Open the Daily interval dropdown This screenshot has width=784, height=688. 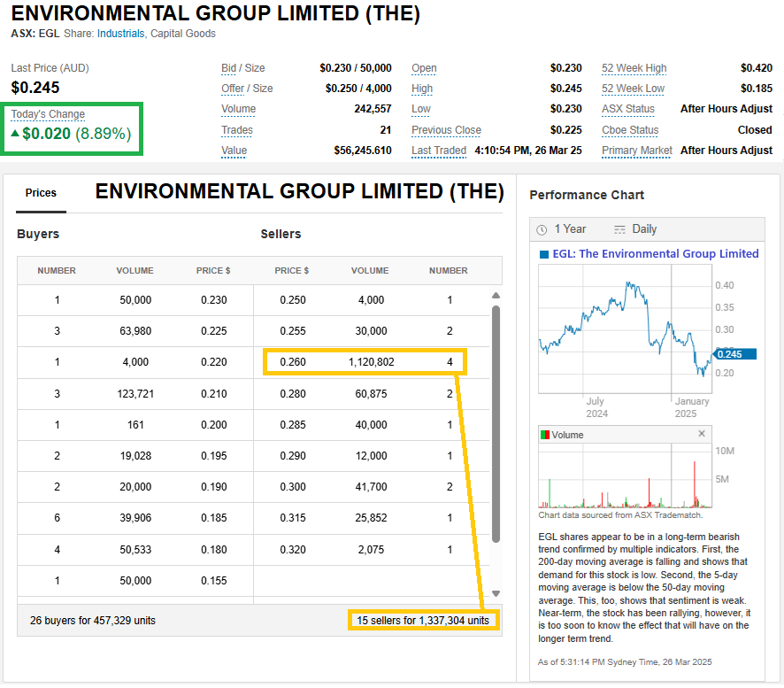click(x=644, y=229)
